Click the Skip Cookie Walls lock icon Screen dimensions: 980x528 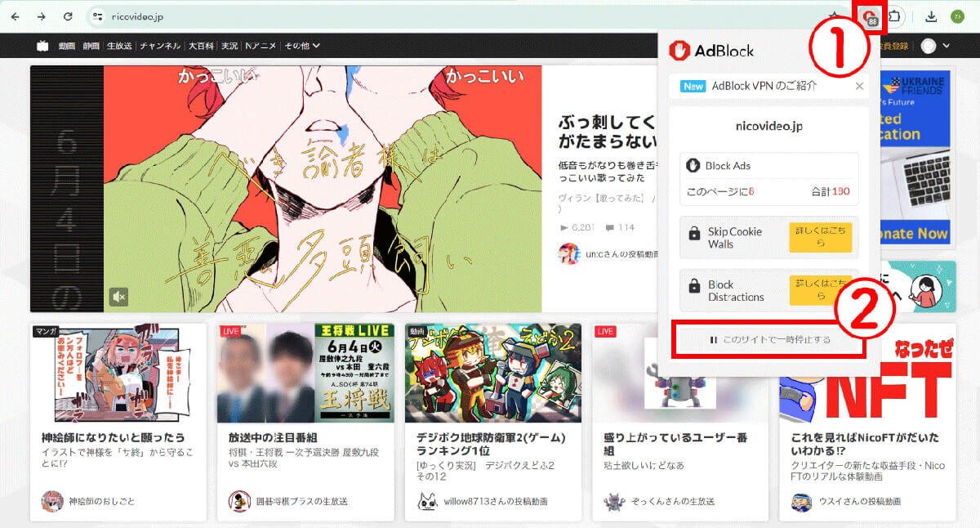(694, 235)
